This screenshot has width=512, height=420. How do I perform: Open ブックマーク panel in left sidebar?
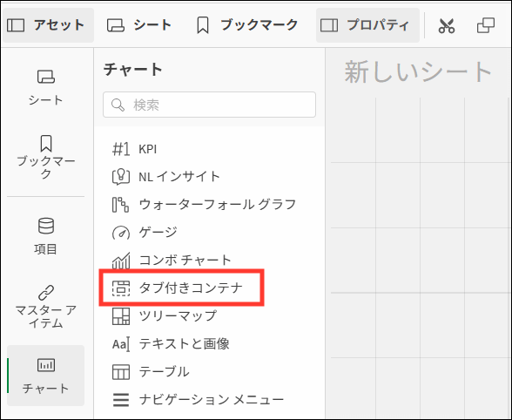[x=45, y=157]
